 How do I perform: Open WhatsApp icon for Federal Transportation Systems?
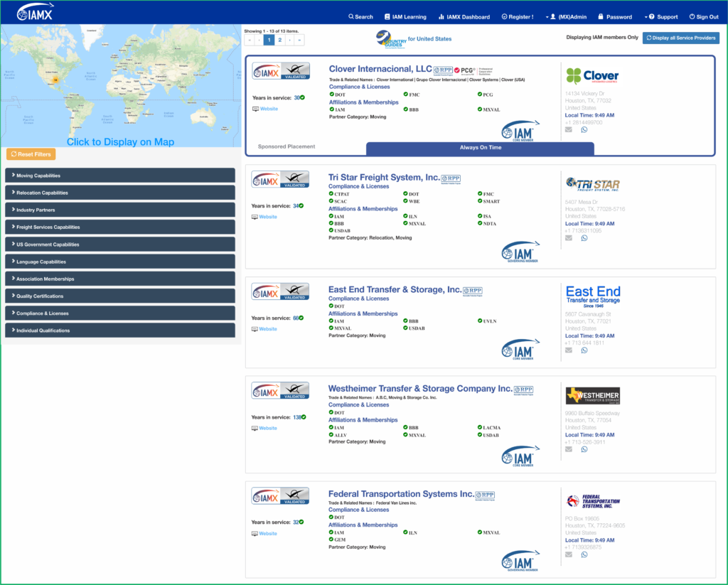(x=584, y=555)
